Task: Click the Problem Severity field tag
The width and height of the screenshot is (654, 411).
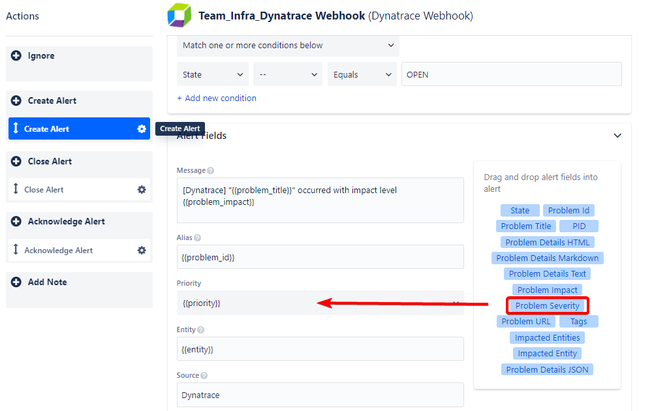Action: pos(547,305)
